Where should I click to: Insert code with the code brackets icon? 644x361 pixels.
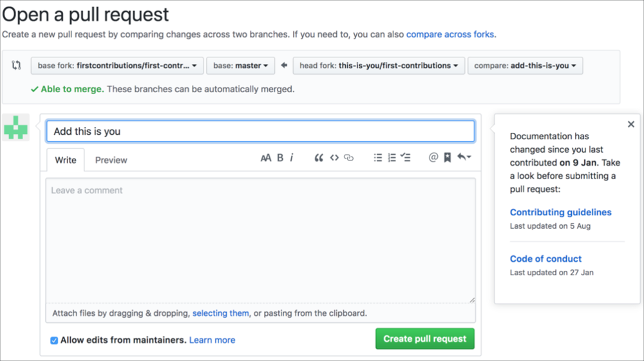334,157
